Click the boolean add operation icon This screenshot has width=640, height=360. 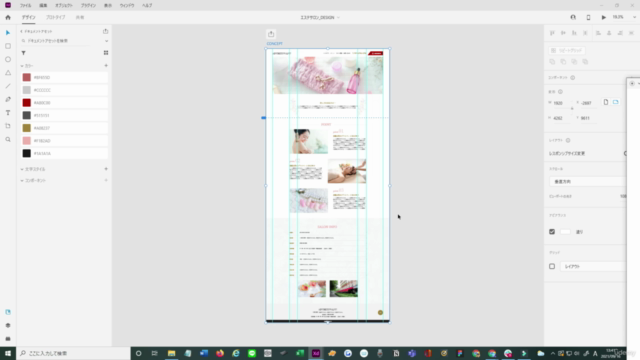tap(552, 62)
